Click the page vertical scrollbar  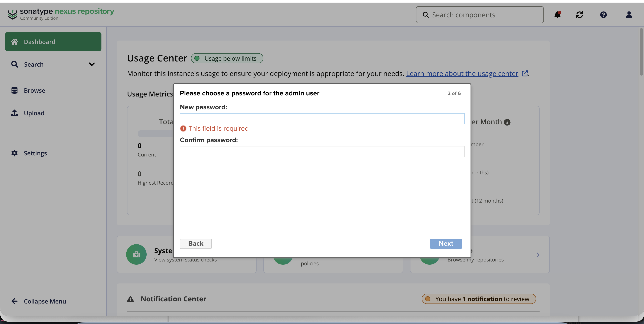(x=641, y=52)
